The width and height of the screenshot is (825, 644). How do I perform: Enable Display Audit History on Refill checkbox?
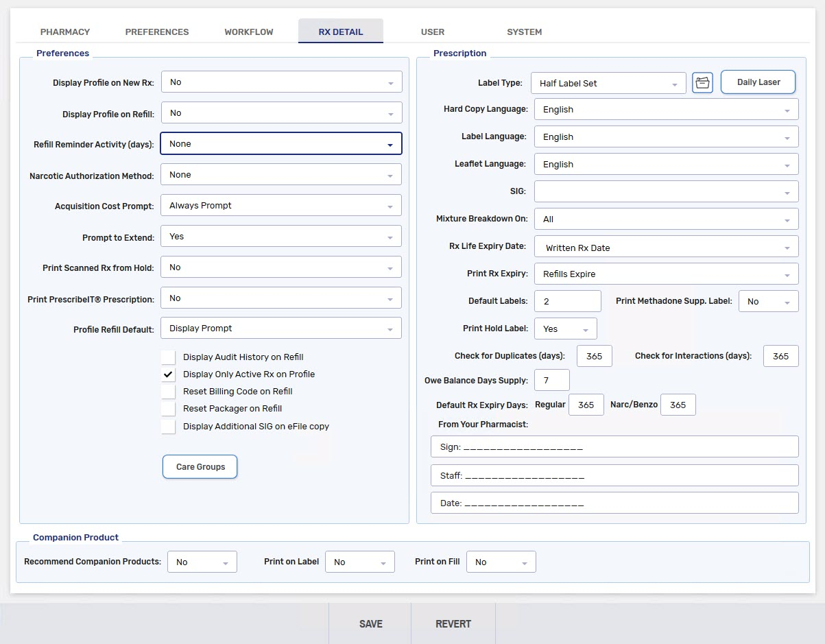click(169, 357)
